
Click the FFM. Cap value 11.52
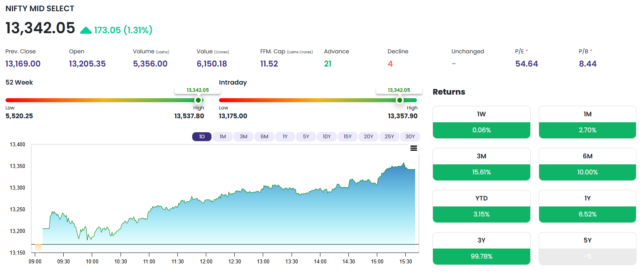tap(269, 64)
